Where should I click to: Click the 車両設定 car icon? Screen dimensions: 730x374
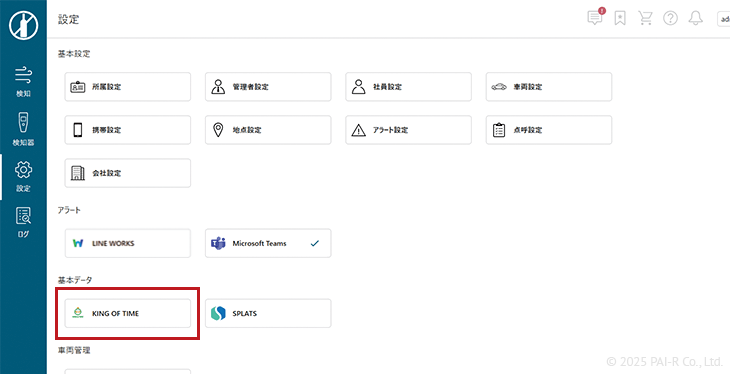coord(499,87)
